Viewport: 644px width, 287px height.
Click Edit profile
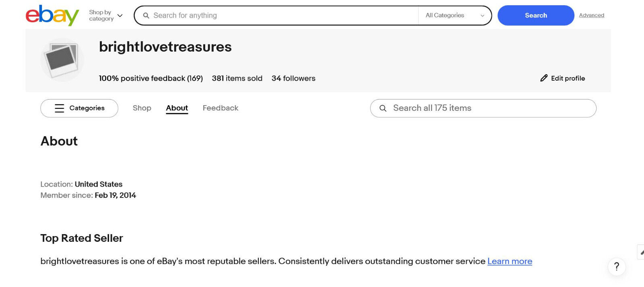(563, 78)
